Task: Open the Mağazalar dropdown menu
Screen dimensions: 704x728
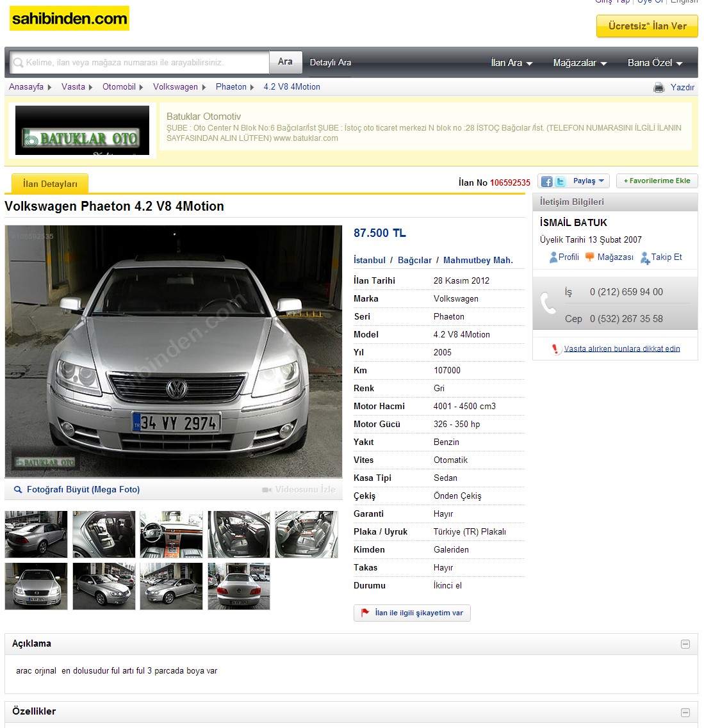Action: 580,63
